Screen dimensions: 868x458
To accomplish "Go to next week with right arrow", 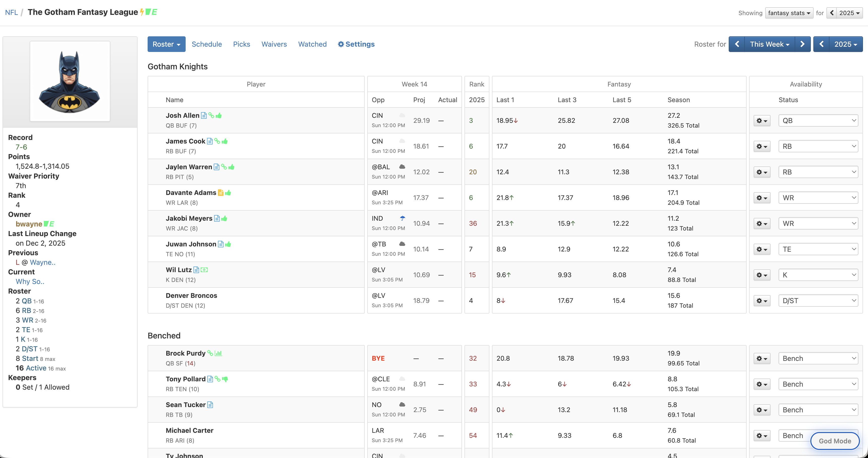I will 802,44.
